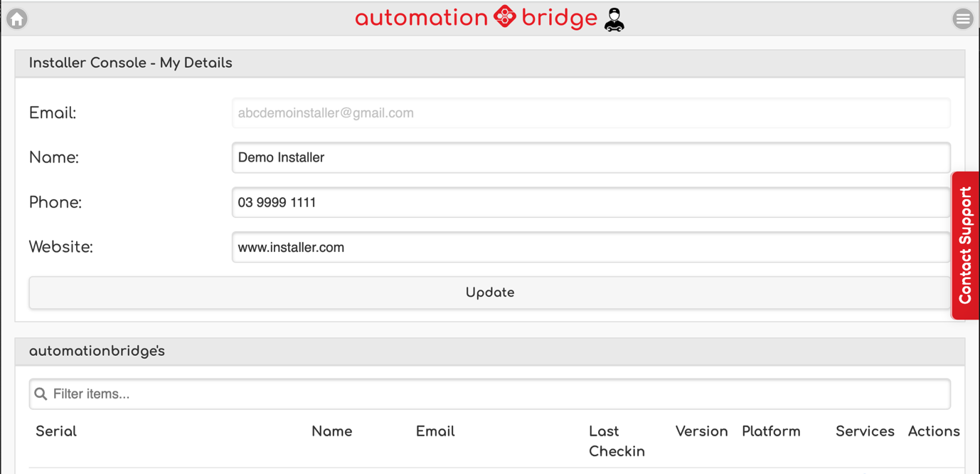Click the Actions column header
Viewport: 980px width, 474px height.
tap(934, 431)
